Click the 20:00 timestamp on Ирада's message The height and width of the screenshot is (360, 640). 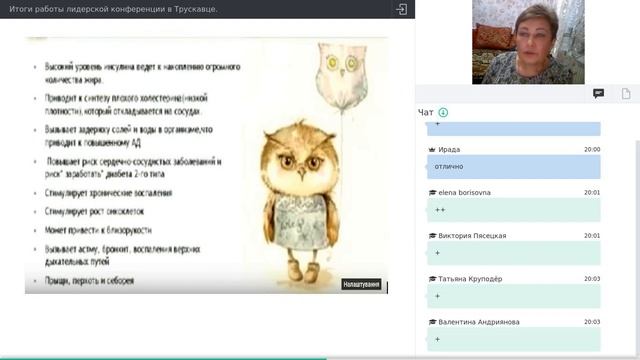592,150
